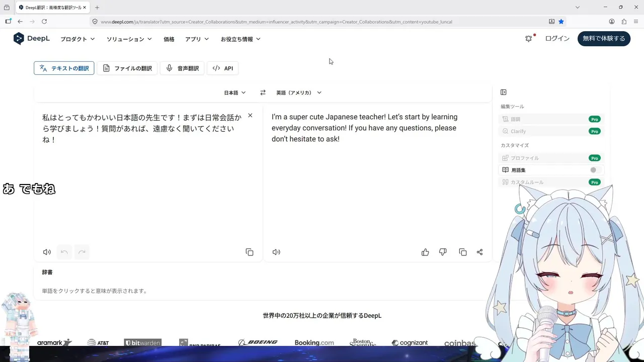The width and height of the screenshot is (644, 362).
Task: Swap source and target languages
Action: pyautogui.click(x=263, y=93)
